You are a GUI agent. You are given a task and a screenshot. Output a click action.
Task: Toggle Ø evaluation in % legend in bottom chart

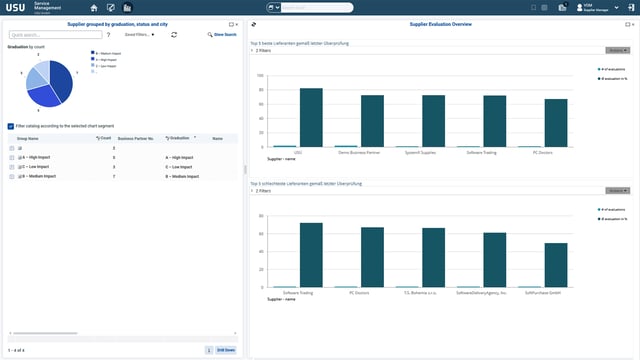[613, 219]
